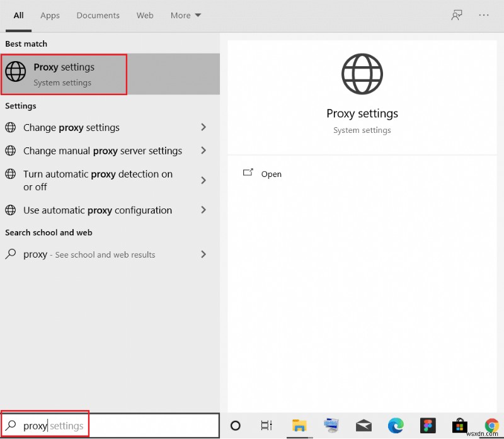The image size is (504, 439).
Task: Click the Cortana circle on the taskbar
Action: point(235,426)
